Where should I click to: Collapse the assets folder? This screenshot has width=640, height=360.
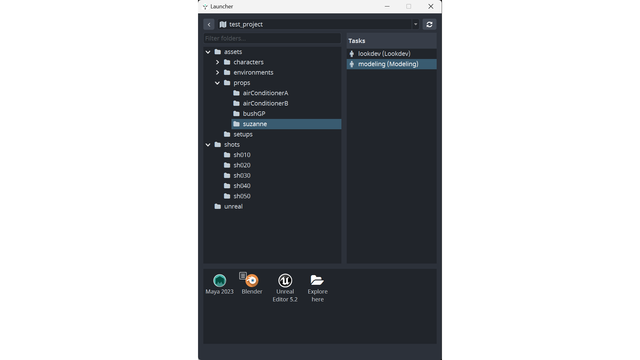pos(208,52)
